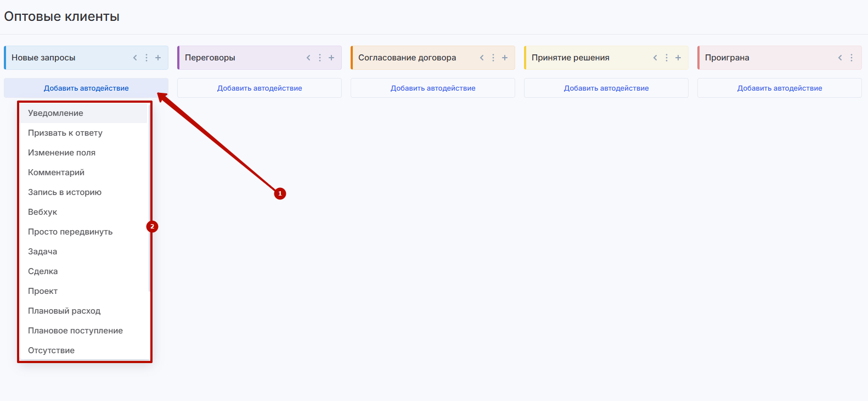
Task: Click Добавить автодействие under Переговоры
Action: tap(260, 88)
